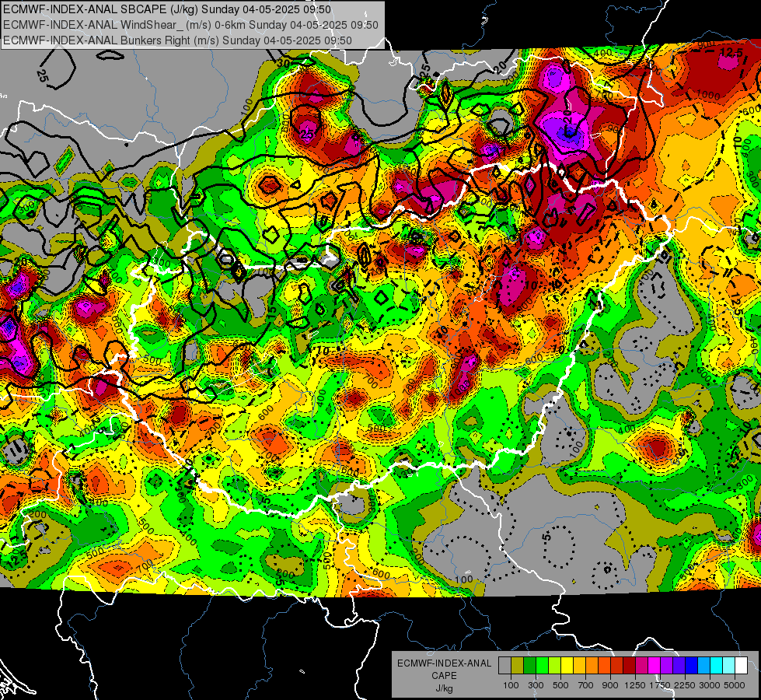The height and width of the screenshot is (700, 761).
Task: Click the bright magenta legend swatch before 1750
Action: 655,666
